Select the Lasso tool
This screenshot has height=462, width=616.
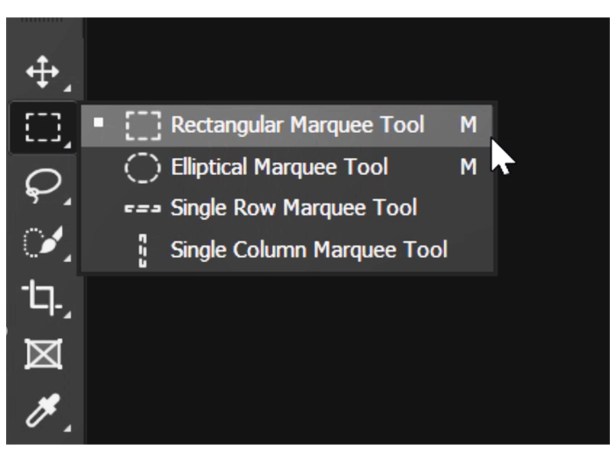43,184
